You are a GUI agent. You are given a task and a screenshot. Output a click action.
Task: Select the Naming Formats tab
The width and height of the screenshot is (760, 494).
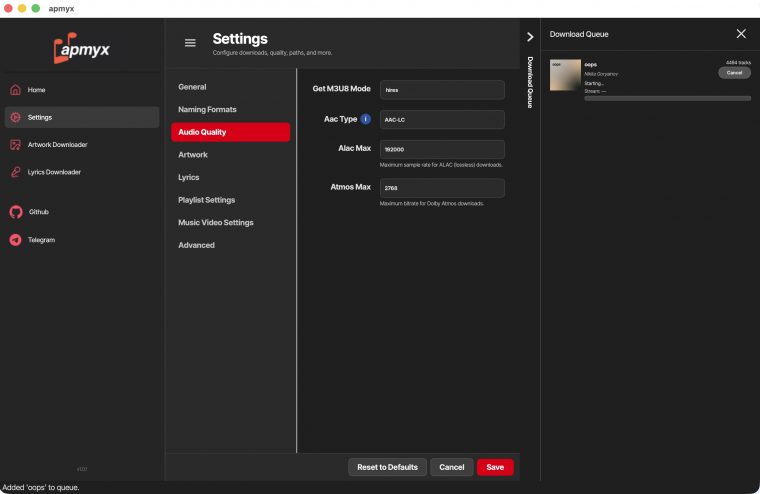click(x=207, y=109)
